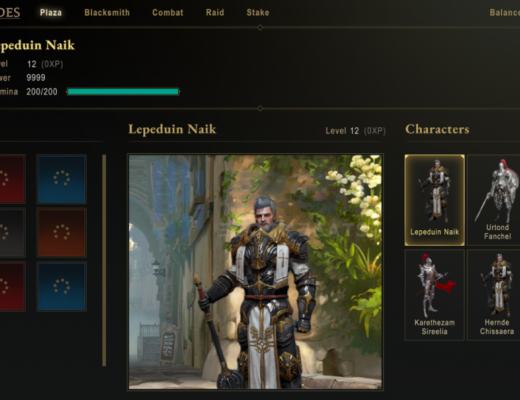The height and width of the screenshot is (400, 520).
Task: Click the green stamina progress bar
Action: [123, 92]
